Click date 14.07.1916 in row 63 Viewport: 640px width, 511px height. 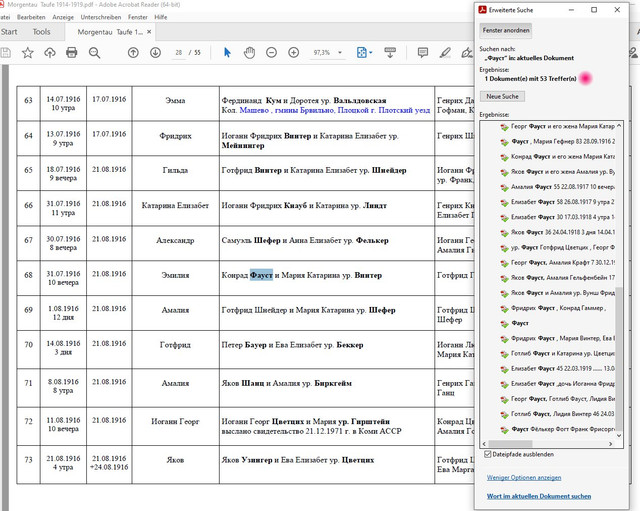63,99
